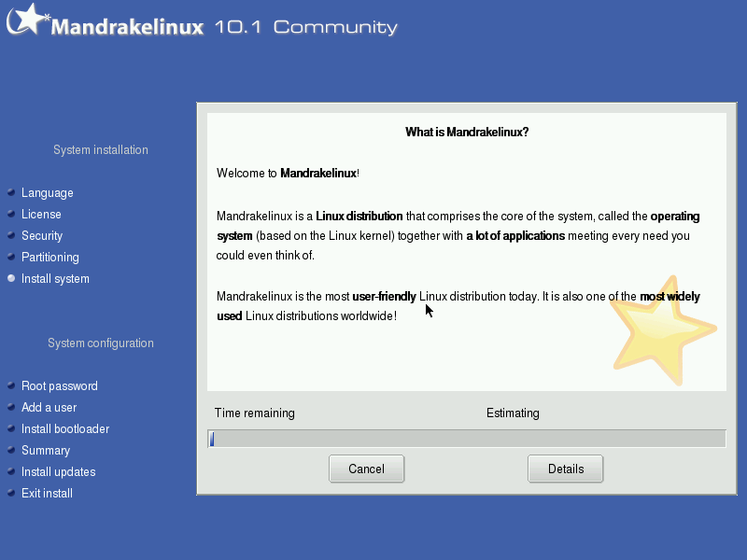This screenshot has height=560, width=747.
Task: Click the bold 'a lot of applications' phrase
Action: 515,236
